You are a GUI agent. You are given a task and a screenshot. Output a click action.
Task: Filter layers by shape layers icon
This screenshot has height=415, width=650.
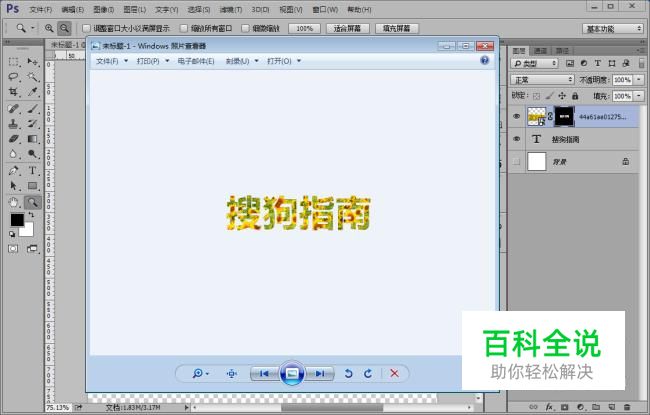tap(612, 63)
